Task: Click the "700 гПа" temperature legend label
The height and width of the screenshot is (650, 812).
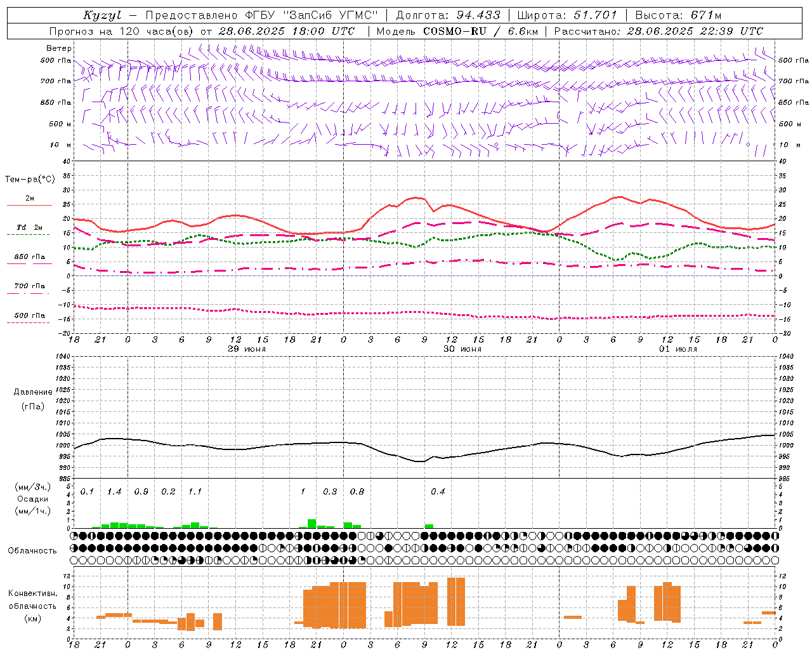Action: point(30,286)
